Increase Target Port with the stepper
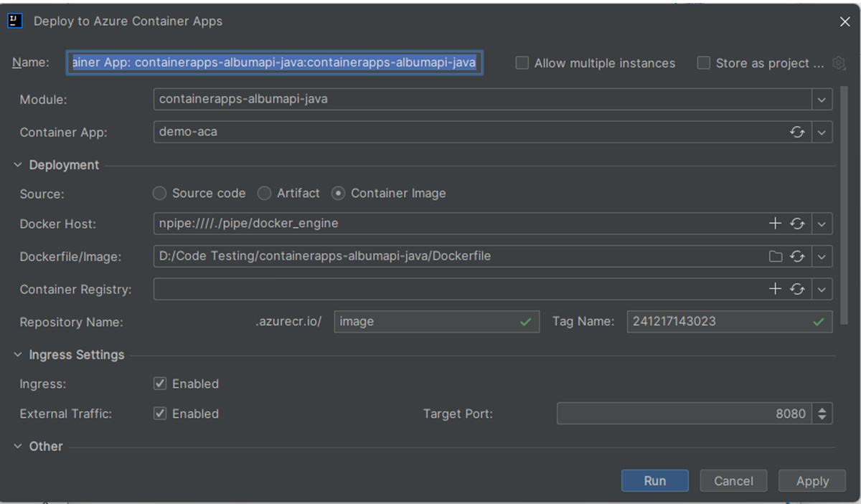Screen dimensions: 861x504 [824, 409]
